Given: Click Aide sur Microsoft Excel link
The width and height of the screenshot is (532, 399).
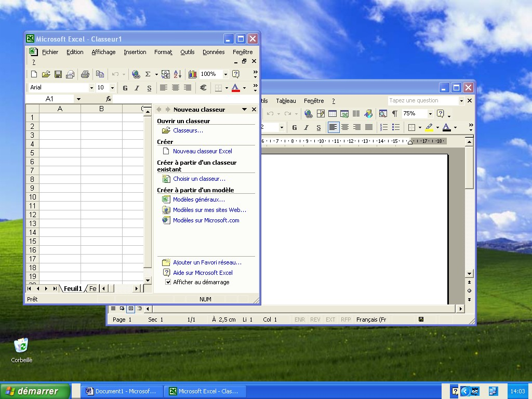Looking at the screenshot, I should tap(203, 272).
